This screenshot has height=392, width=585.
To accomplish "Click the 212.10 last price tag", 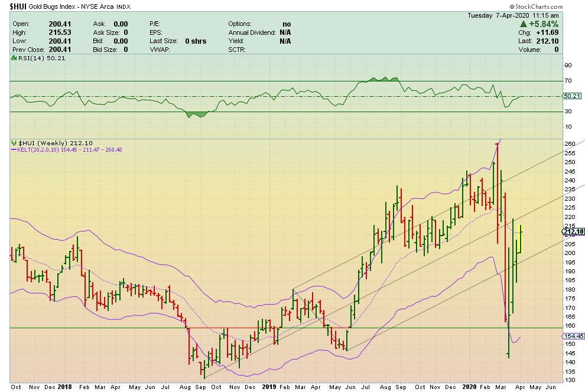I will click(573, 231).
